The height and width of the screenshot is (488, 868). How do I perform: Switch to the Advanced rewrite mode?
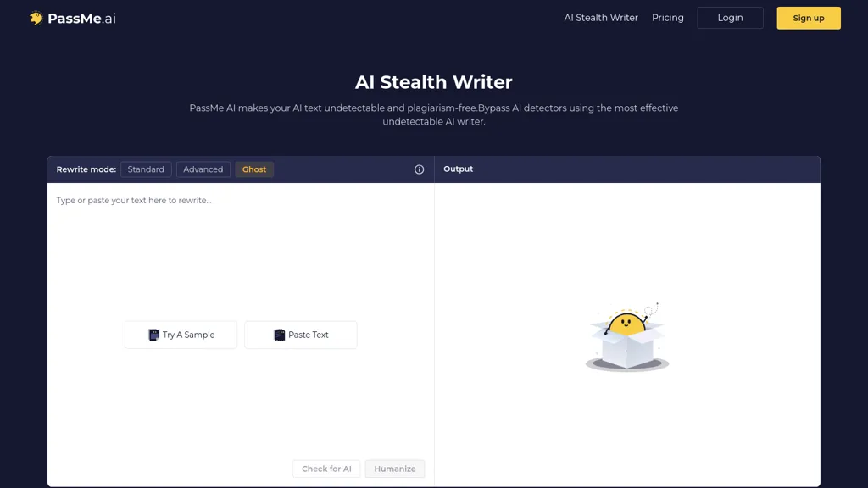(x=203, y=169)
